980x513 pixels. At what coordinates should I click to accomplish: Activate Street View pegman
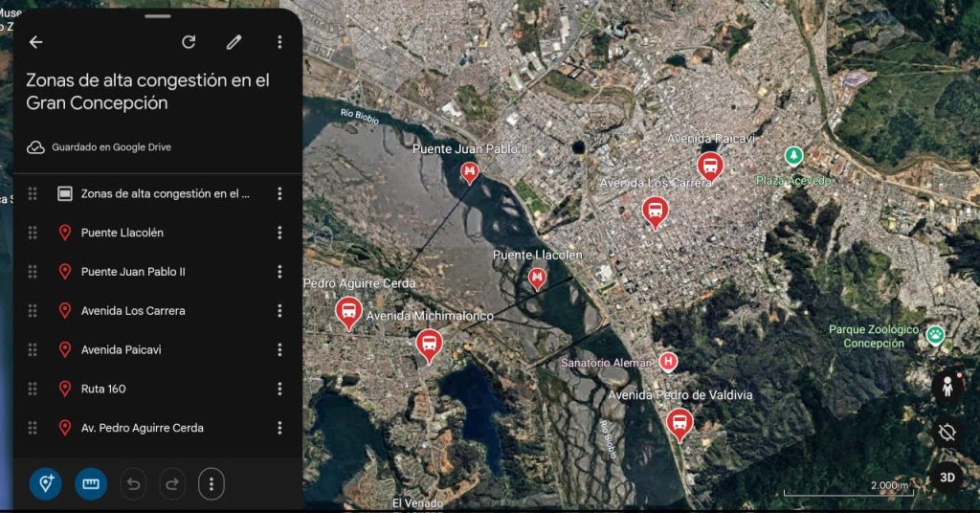[947, 387]
